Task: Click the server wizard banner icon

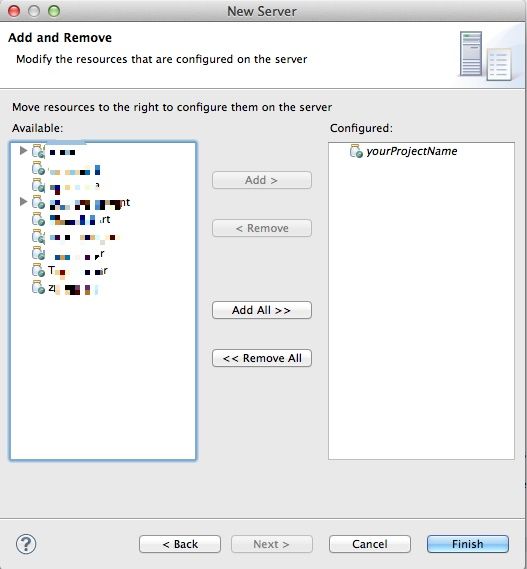Action: pyautogui.click(x=486, y=56)
